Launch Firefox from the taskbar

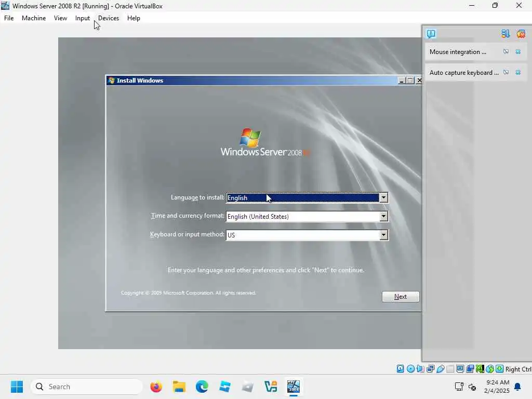tap(156, 387)
